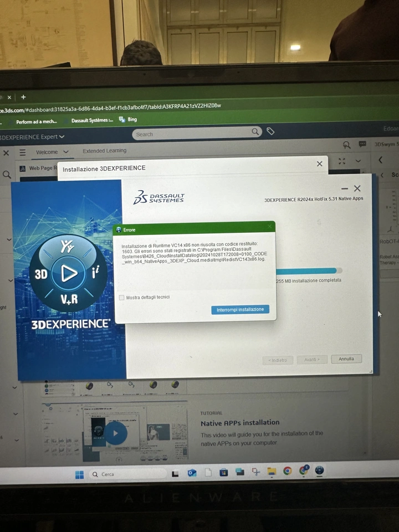399x532 pixels.
Task: Close the 3DEXPERIENCE installer window
Action: tap(357, 188)
